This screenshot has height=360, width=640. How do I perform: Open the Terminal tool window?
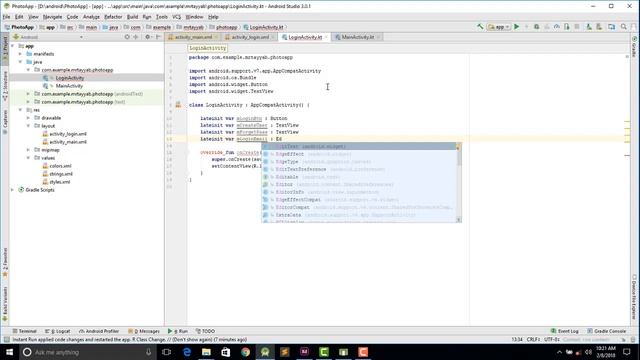[24, 331]
